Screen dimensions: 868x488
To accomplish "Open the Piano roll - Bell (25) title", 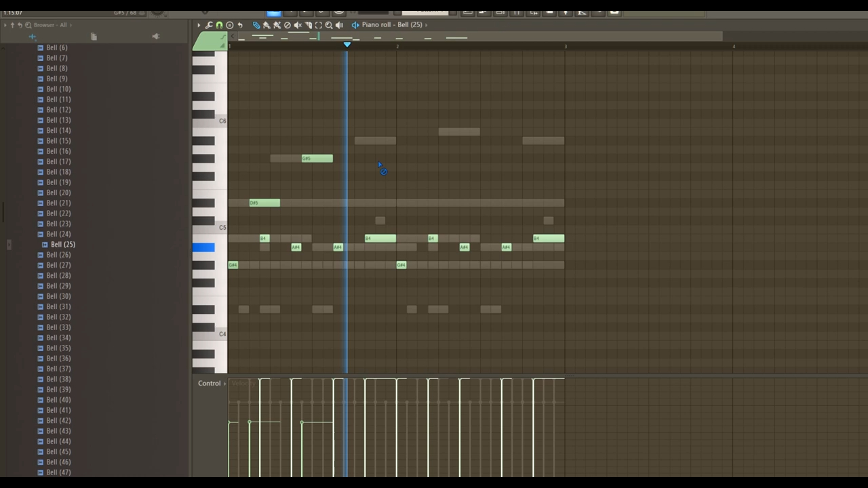I will [392, 25].
